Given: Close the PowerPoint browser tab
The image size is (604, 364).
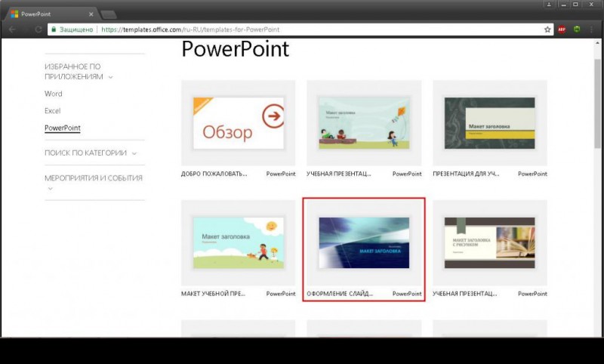Looking at the screenshot, I should point(91,14).
